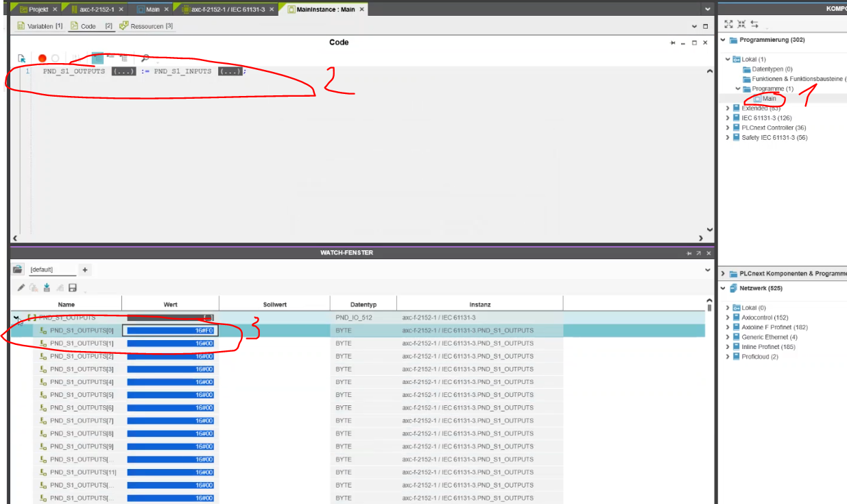The height and width of the screenshot is (504, 847).
Task: Click the open folder icon beside [default]
Action: coord(18,269)
